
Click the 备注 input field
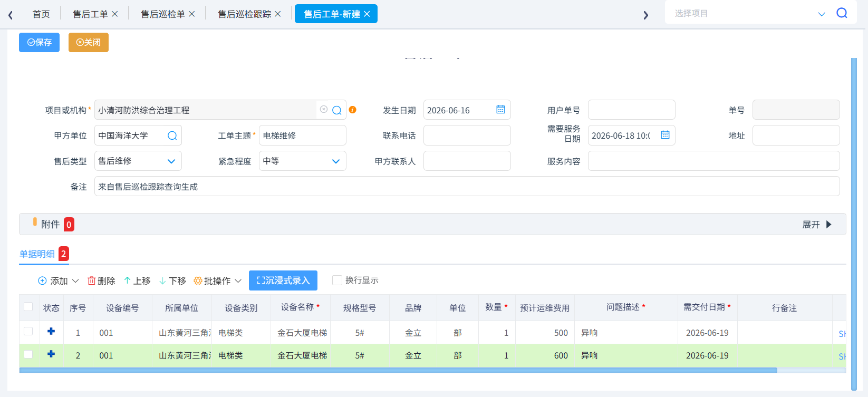pos(467,186)
